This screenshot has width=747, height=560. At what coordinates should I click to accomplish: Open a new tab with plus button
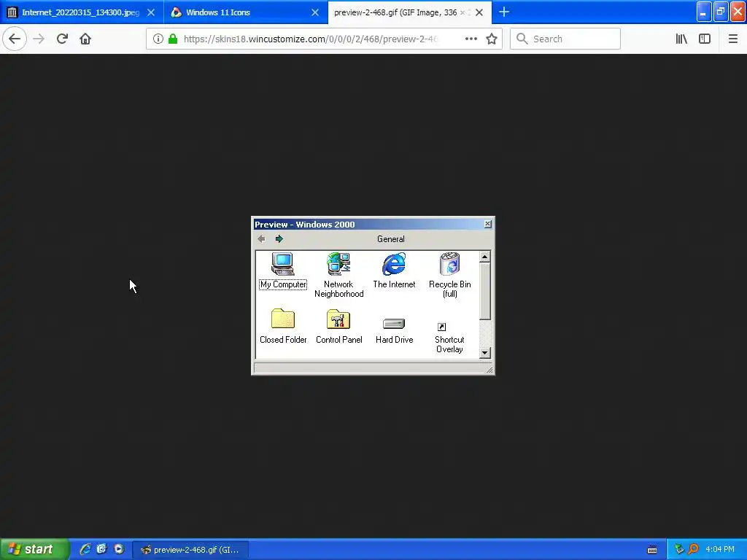504,12
